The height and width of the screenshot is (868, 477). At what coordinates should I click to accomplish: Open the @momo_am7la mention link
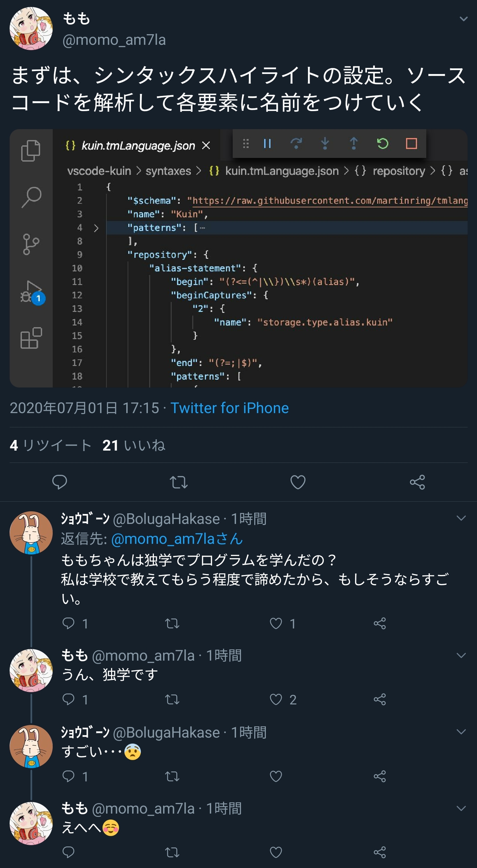[177, 539]
